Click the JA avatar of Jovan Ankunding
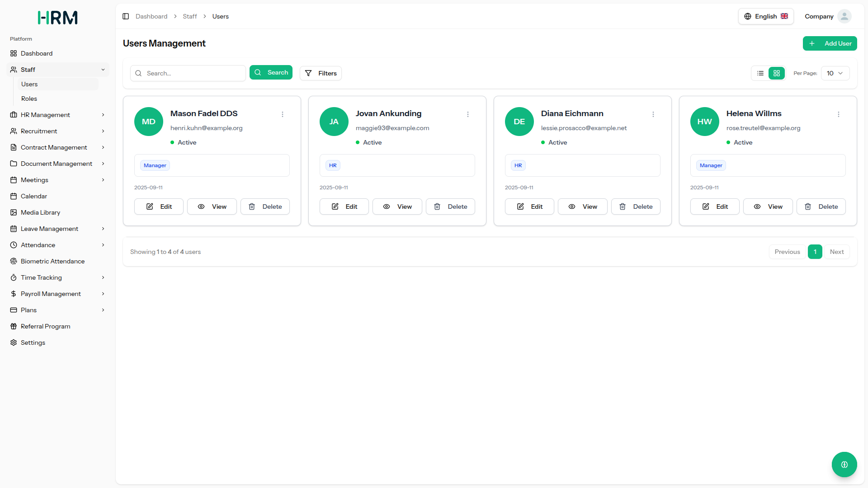This screenshot has width=868, height=488. (334, 122)
